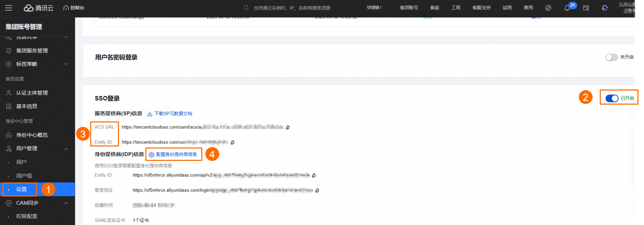Click the Tencent Cloud logo
644x225 pixels.
[x=38, y=8]
